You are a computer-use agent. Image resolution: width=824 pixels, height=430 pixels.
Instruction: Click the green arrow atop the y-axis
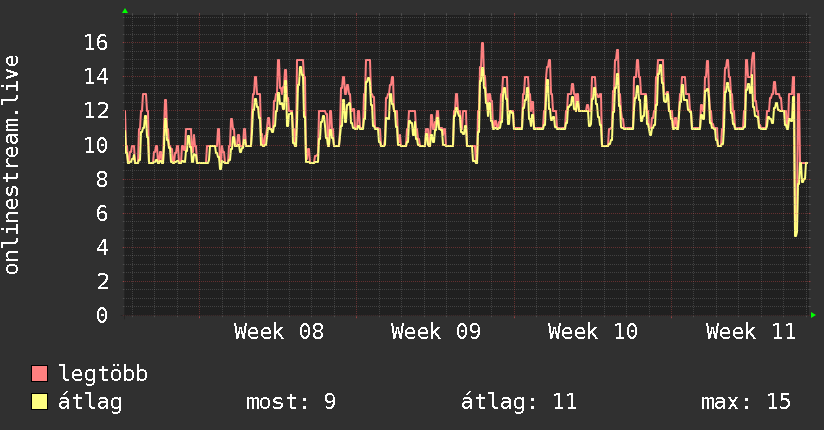125,11
